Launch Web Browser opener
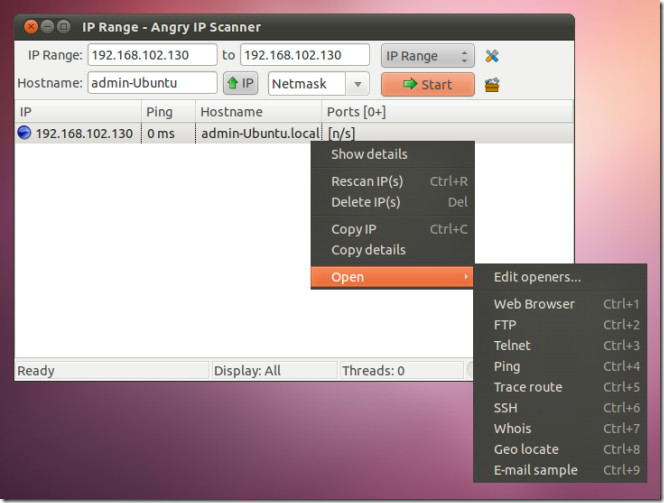 (560, 304)
